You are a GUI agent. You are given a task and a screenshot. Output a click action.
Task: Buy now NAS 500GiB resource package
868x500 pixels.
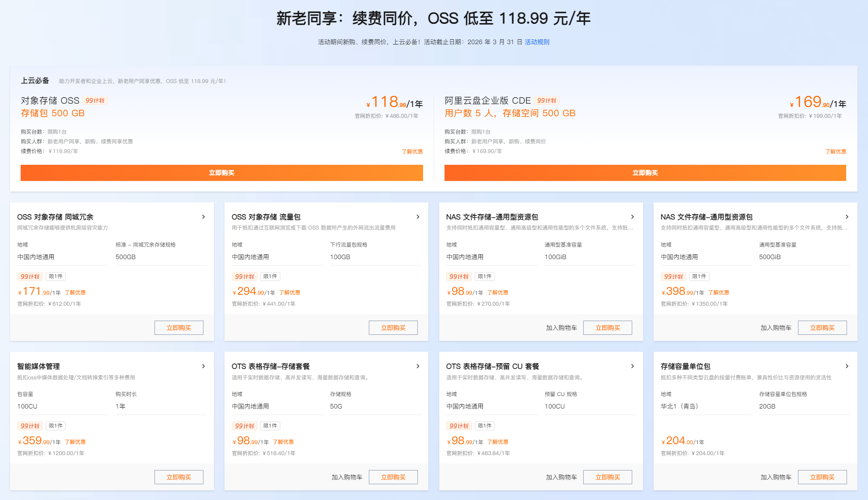point(822,328)
